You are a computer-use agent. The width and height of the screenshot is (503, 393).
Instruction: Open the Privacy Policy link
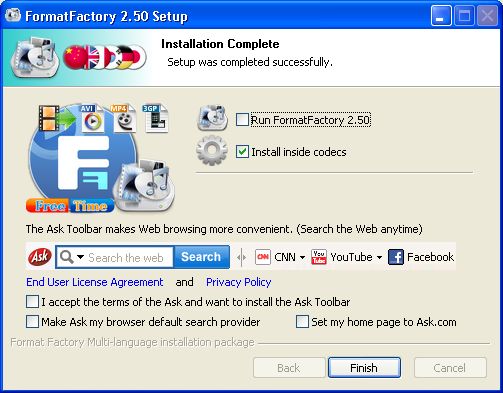pyautogui.click(x=239, y=282)
